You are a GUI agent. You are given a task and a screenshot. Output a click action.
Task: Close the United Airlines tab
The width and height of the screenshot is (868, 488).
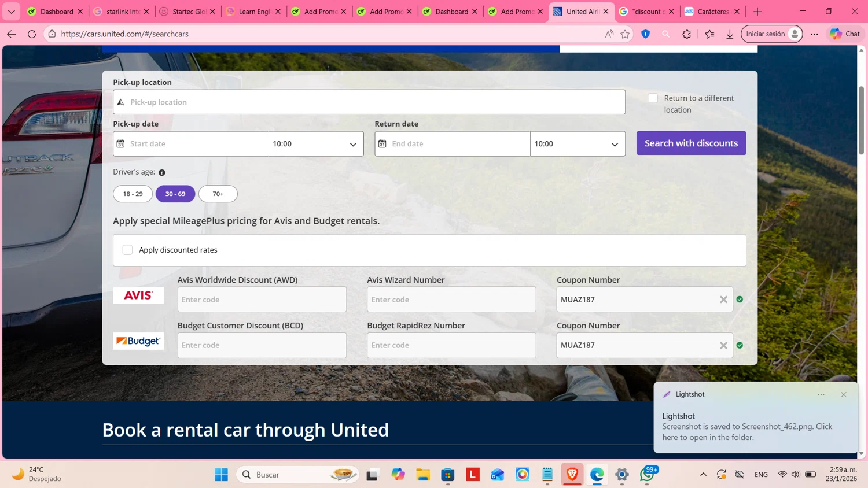tap(606, 12)
